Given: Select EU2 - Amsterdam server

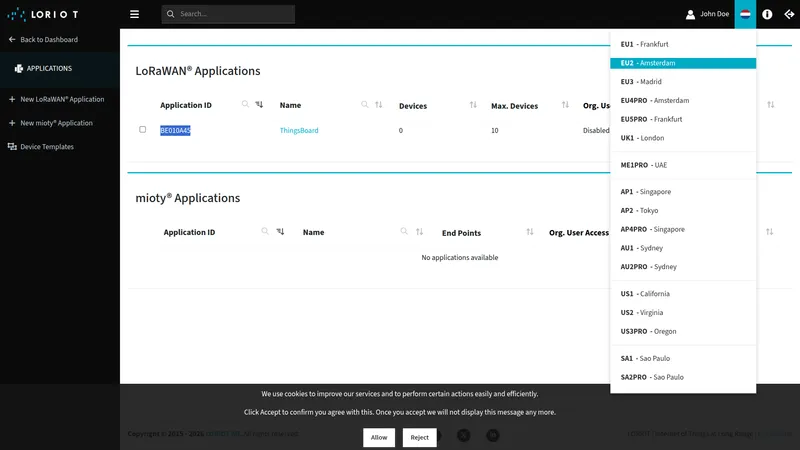Looking at the screenshot, I should (683, 63).
